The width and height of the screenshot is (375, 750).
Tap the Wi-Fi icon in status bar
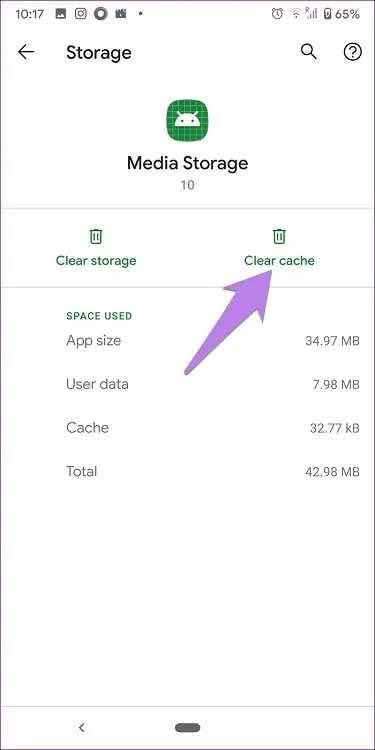(x=297, y=14)
